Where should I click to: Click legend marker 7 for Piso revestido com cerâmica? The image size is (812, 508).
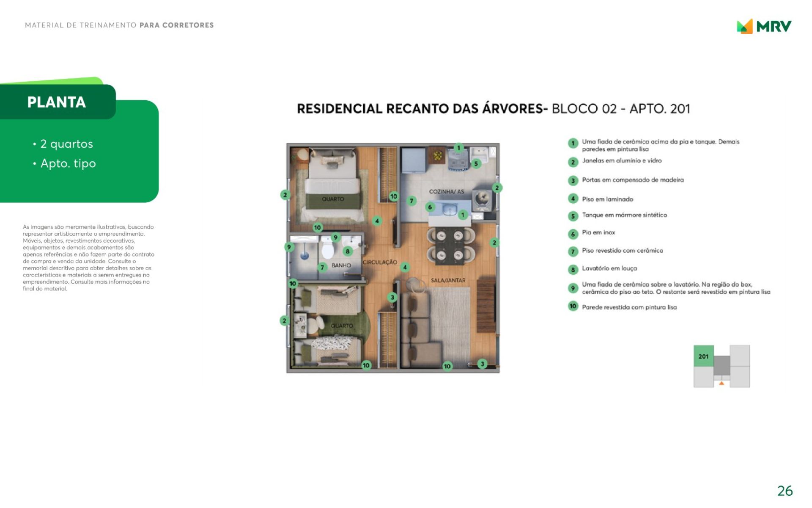[573, 251]
